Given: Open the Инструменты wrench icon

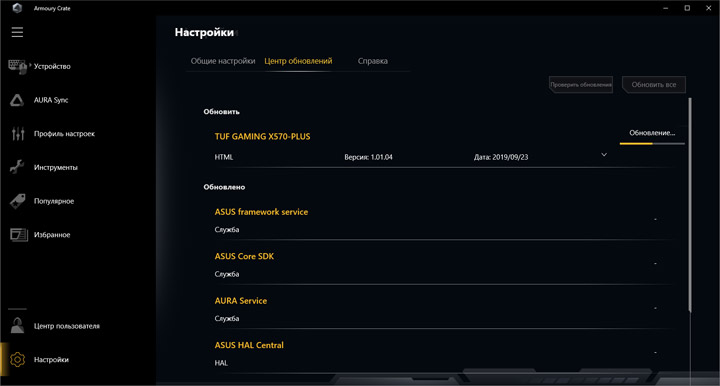Looking at the screenshot, I should click(x=17, y=167).
